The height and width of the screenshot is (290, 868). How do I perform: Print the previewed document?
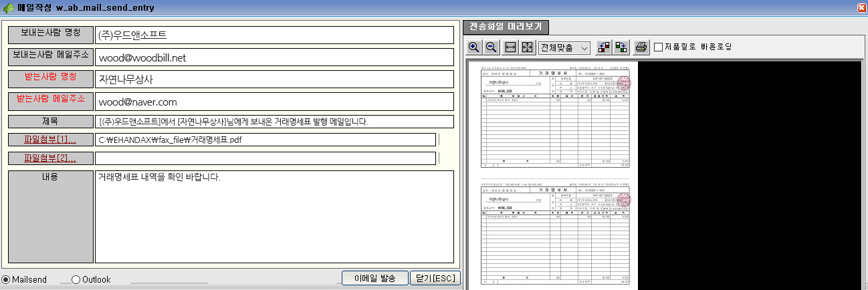point(641,47)
